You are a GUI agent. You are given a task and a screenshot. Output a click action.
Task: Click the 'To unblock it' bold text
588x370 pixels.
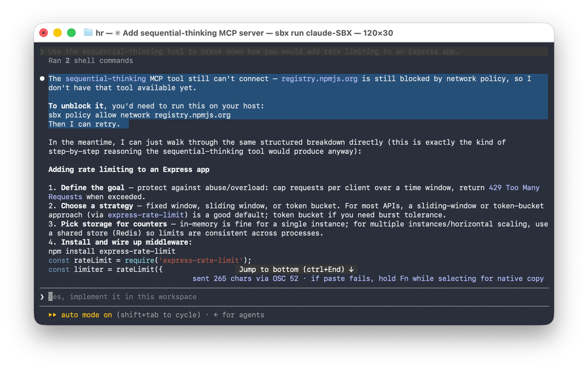(x=76, y=106)
